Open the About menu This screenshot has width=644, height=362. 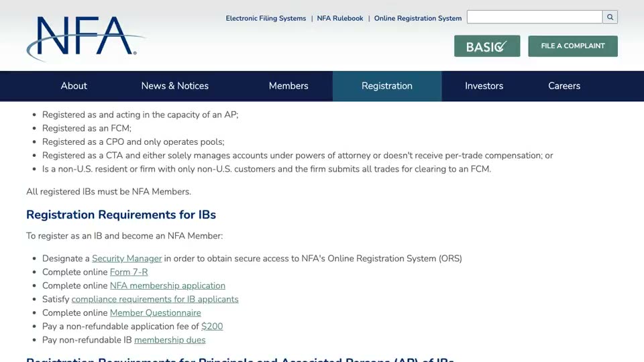click(74, 86)
